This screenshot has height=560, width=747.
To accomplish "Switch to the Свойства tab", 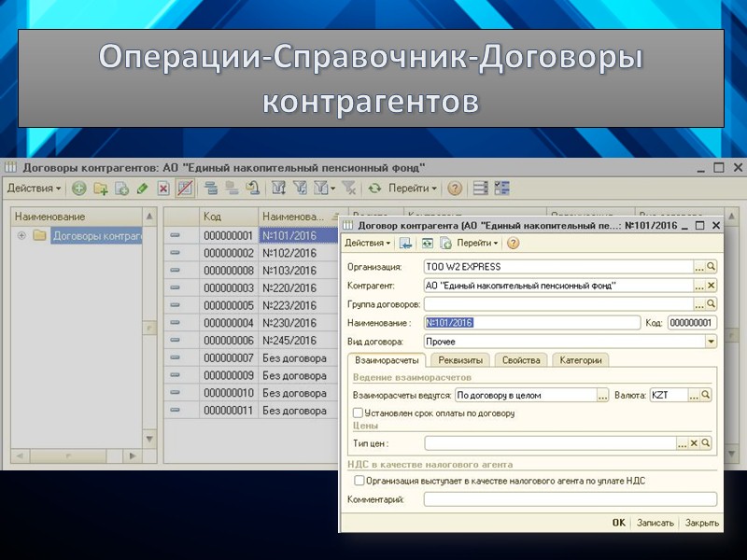I will 521,360.
